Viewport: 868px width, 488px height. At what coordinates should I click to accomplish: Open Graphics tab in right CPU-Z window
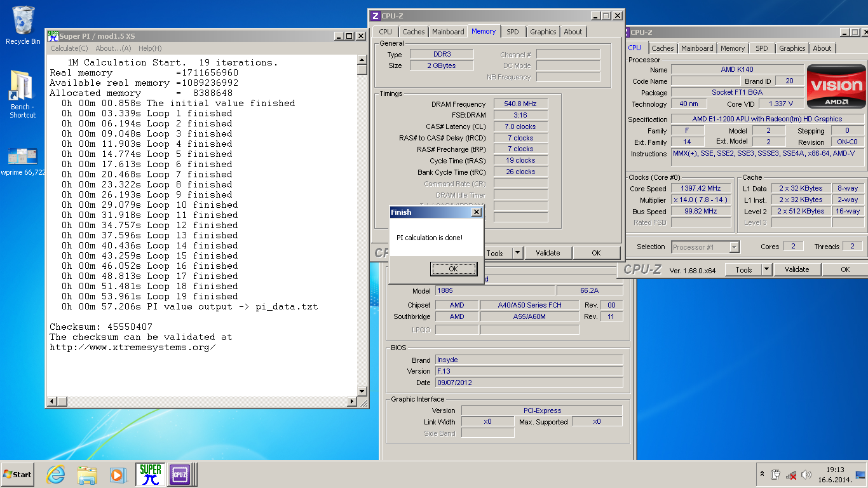[x=792, y=48]
